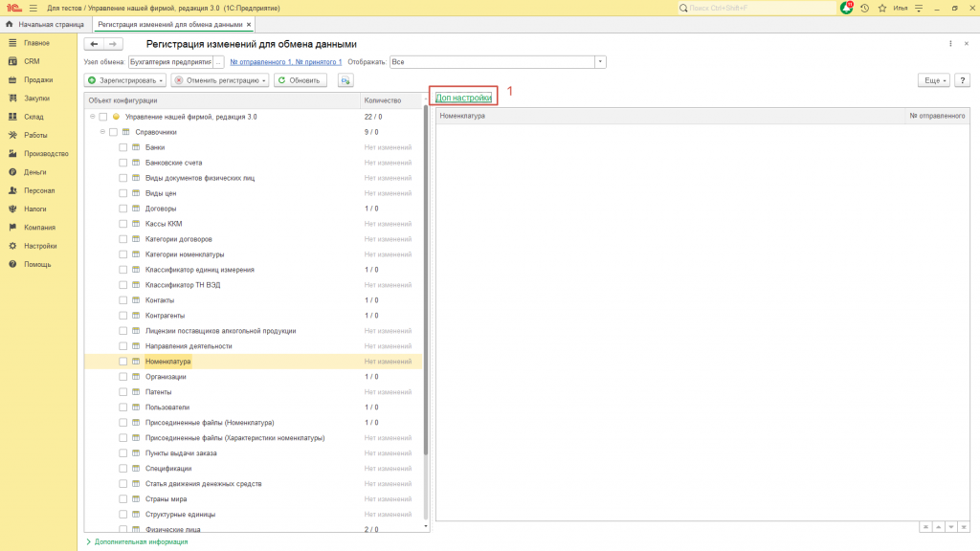This screenshot has width=980, height=551.
Task: Open the Склад section
Action: [33, 117]
